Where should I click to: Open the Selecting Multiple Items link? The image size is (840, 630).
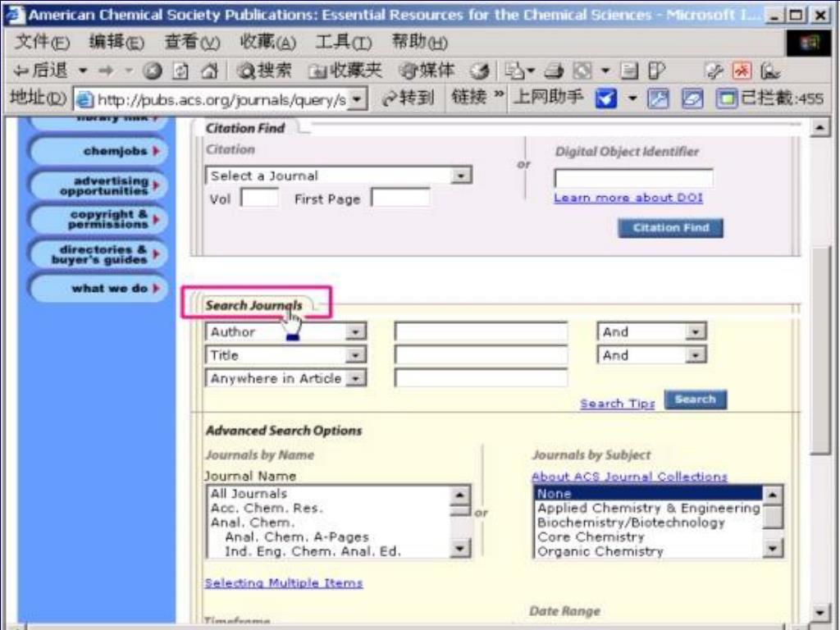coord(284,583)
